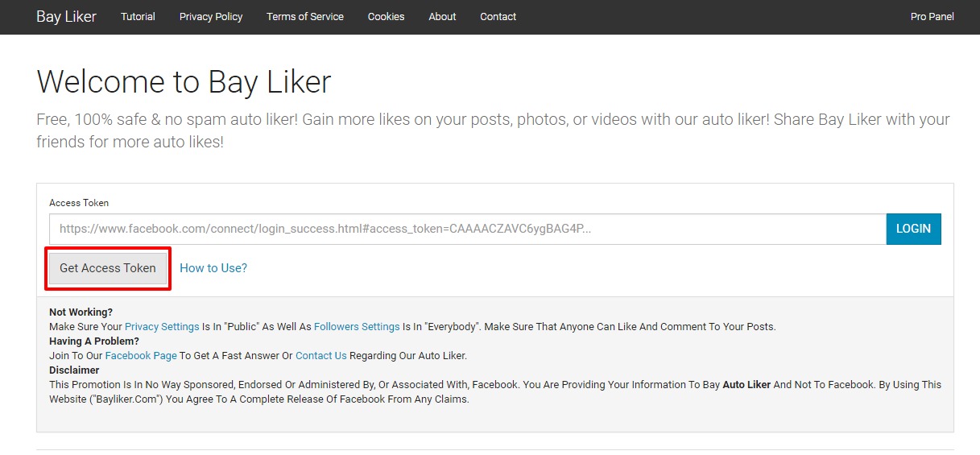
Task: Go to Privacy Policy in navbar
Action: pos(211,17)
